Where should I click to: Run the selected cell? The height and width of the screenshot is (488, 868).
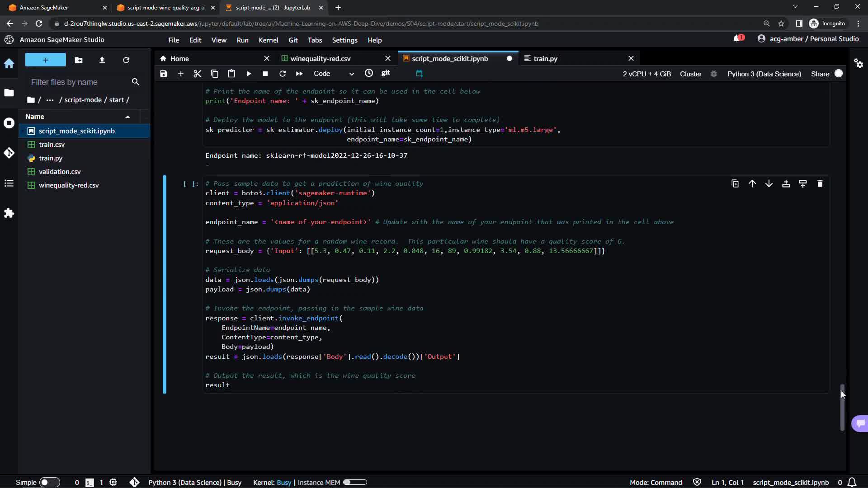pos(249,74)
